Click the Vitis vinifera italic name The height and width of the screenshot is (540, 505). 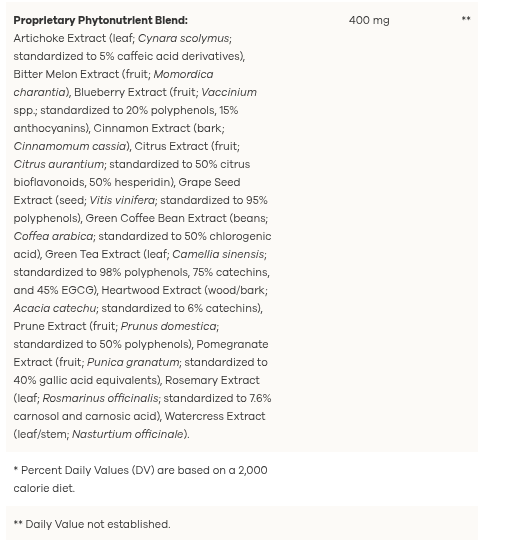click(x=122, y=200)
